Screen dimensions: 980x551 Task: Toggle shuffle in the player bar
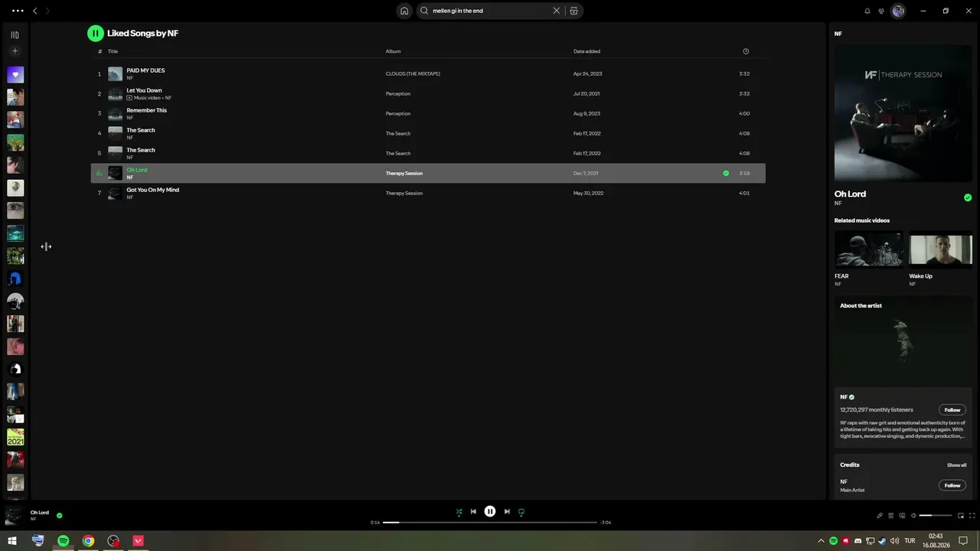click(459, 512)
